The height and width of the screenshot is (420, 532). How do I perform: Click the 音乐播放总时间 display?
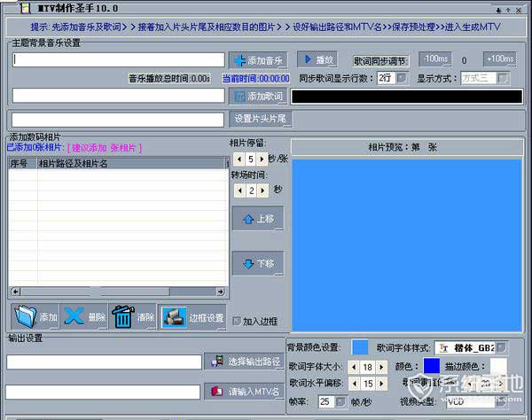(x=169, y=79)
